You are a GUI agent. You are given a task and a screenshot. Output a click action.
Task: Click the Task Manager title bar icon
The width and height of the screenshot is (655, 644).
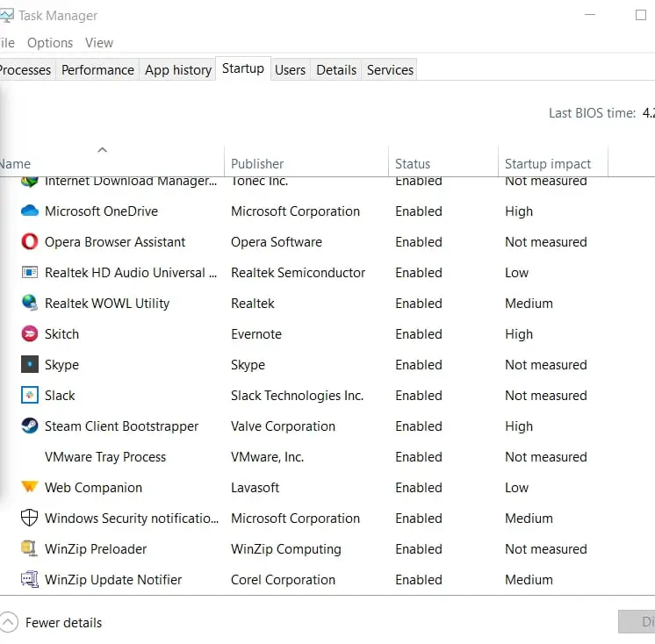pyautogui.click(x=6, y=16)
